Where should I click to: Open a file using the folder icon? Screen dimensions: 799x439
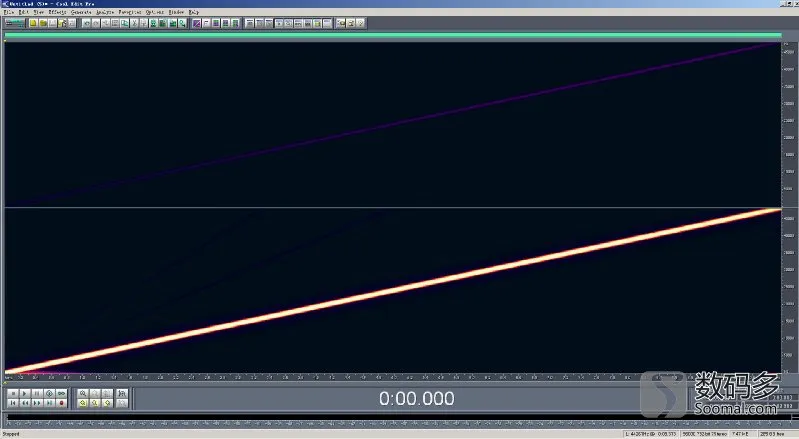point(43,23)
